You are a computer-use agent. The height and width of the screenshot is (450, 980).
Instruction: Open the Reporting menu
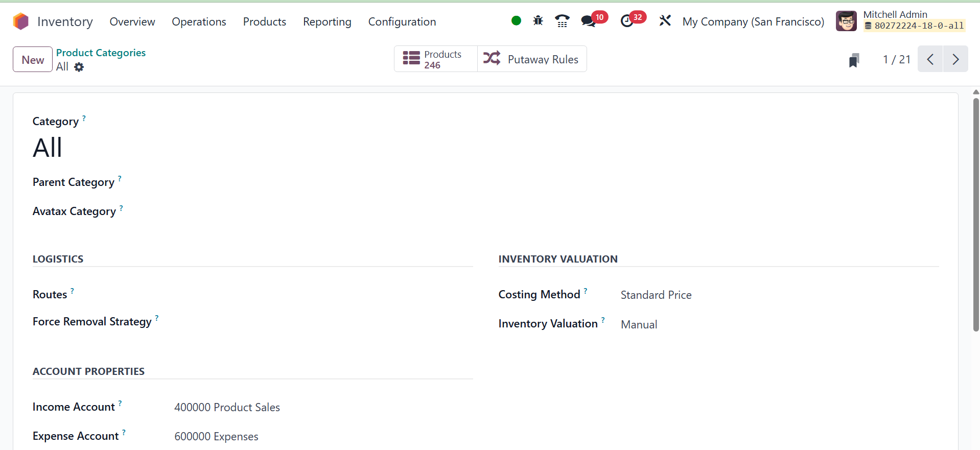click(x=327, y=22)
